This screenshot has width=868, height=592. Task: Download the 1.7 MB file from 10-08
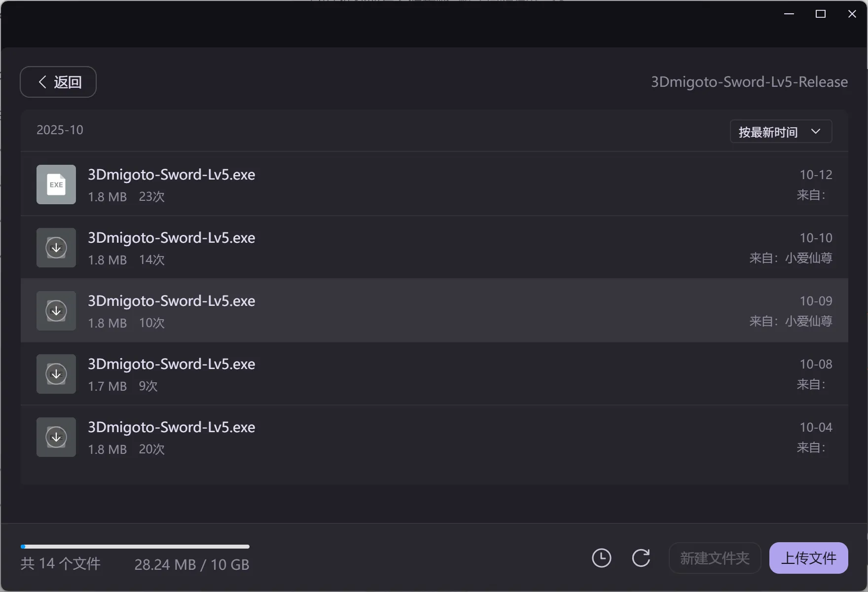[x=56, y=374]
